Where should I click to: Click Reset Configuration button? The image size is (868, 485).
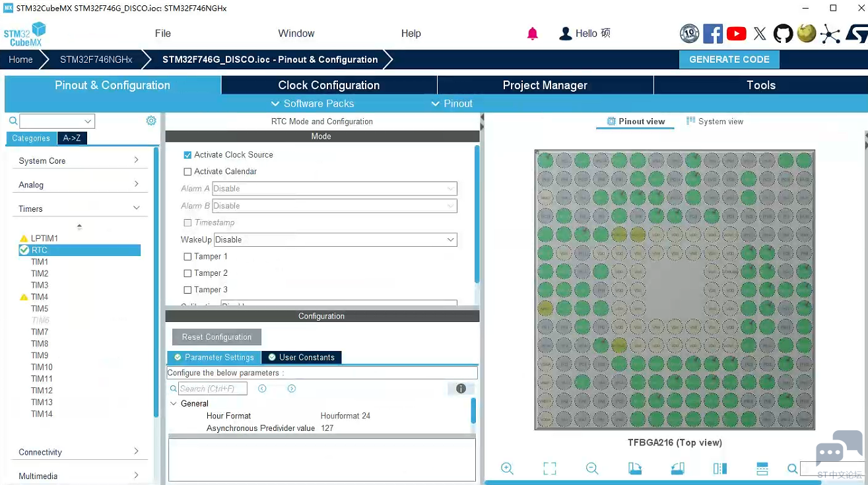click(217, 337)
